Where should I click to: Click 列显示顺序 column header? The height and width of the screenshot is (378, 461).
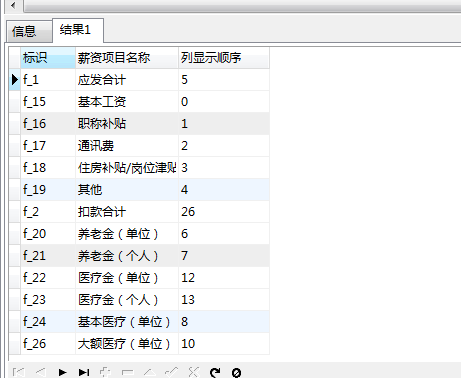[224, 58]
